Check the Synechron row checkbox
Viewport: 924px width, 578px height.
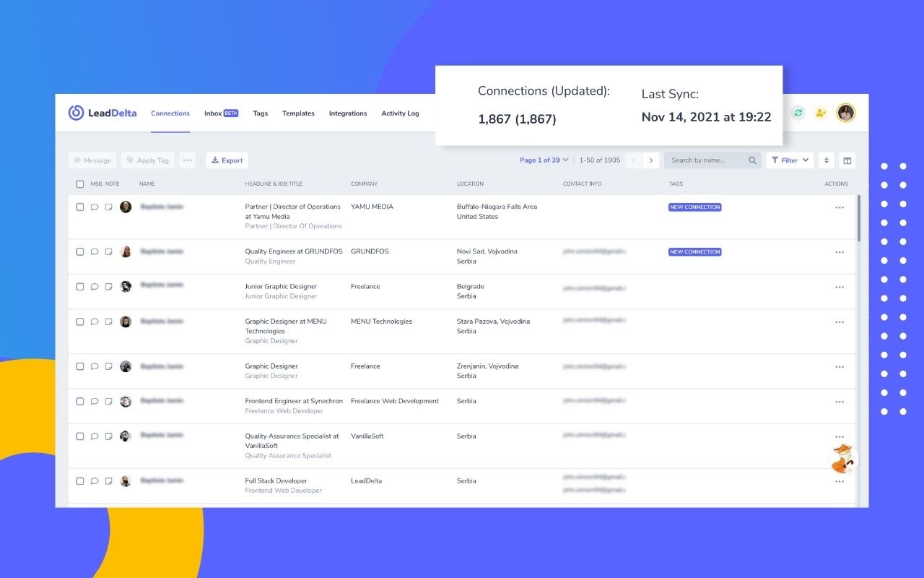(80, 401)
